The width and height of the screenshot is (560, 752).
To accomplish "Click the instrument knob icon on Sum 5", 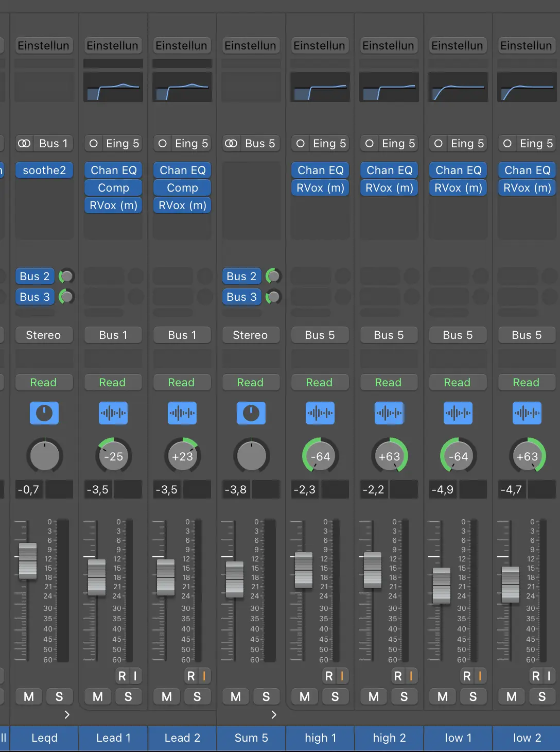I will coord(251,413).
